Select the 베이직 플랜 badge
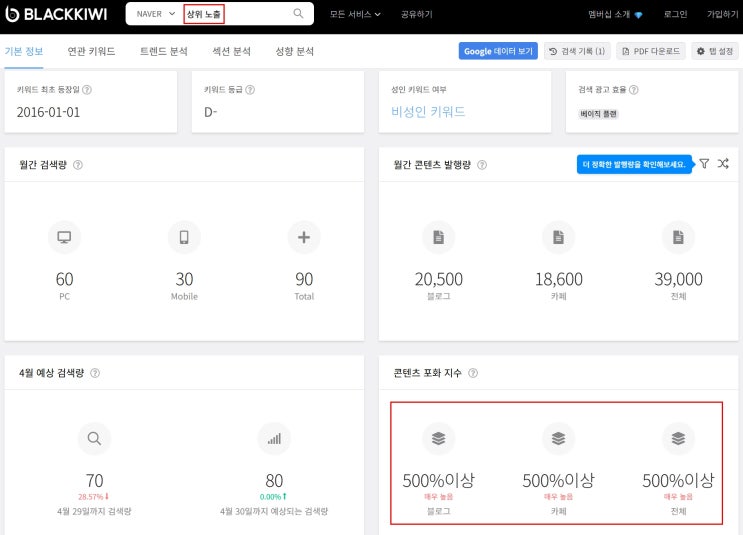Screen dimensions: 743x535 (598, 114)
